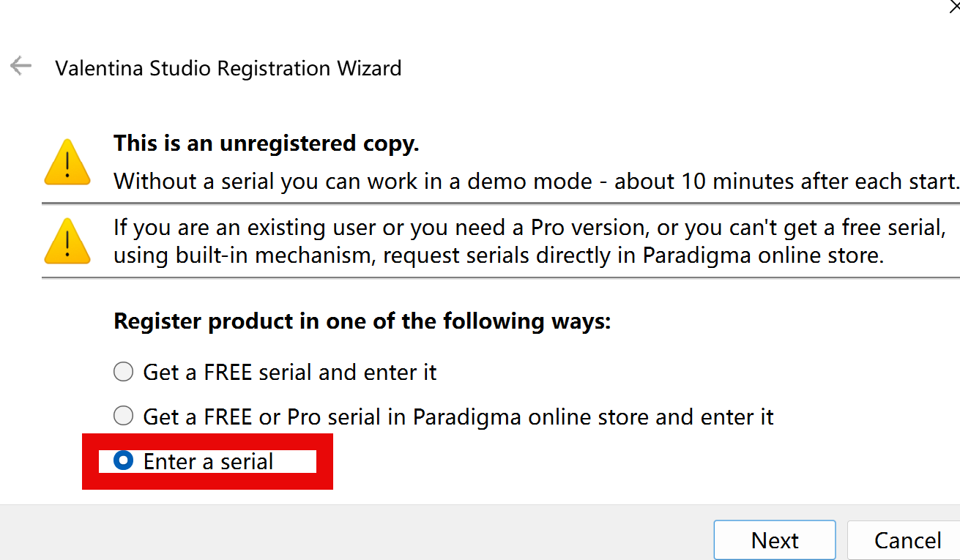Click the 'Get a FREE serial and enter it' label text
Screen dimensions: 960x560
tap(290, 373)
